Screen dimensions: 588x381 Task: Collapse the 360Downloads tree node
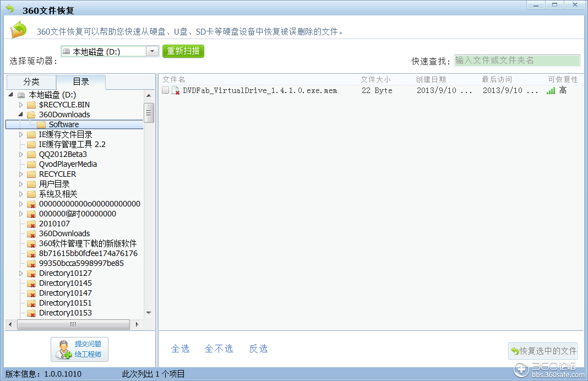[x=20, y=114]
